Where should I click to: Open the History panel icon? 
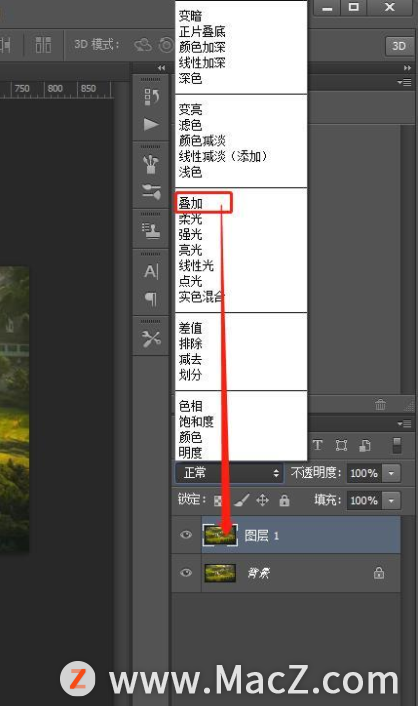151,97
